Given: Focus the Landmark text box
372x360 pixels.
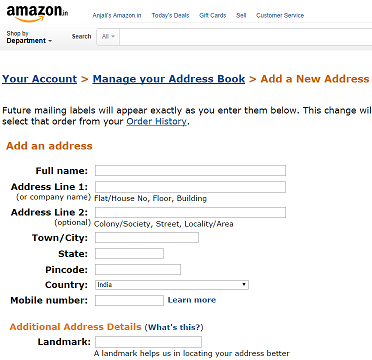Looking at the screenshot, I should tap(148, 342).
